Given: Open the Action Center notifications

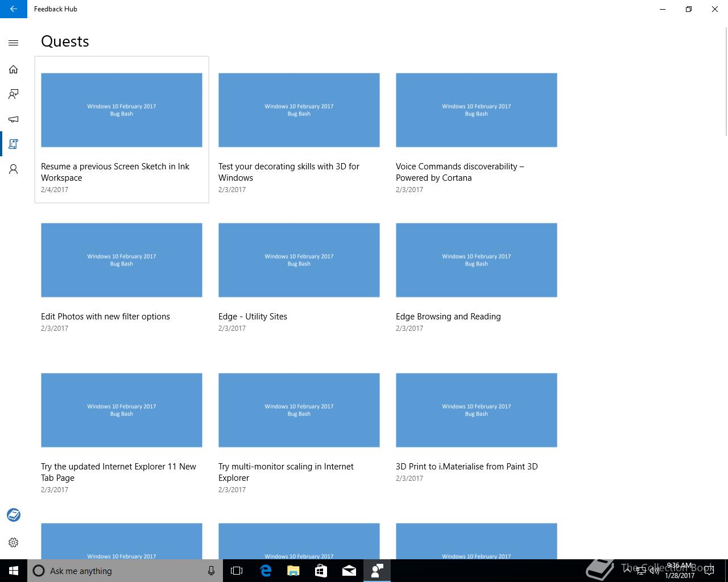Looking at the screenshot, I should tap(709, 571).
